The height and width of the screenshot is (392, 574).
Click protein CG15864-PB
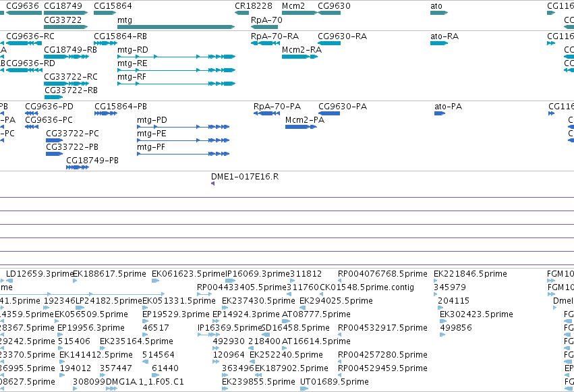(x=106, y=113)
